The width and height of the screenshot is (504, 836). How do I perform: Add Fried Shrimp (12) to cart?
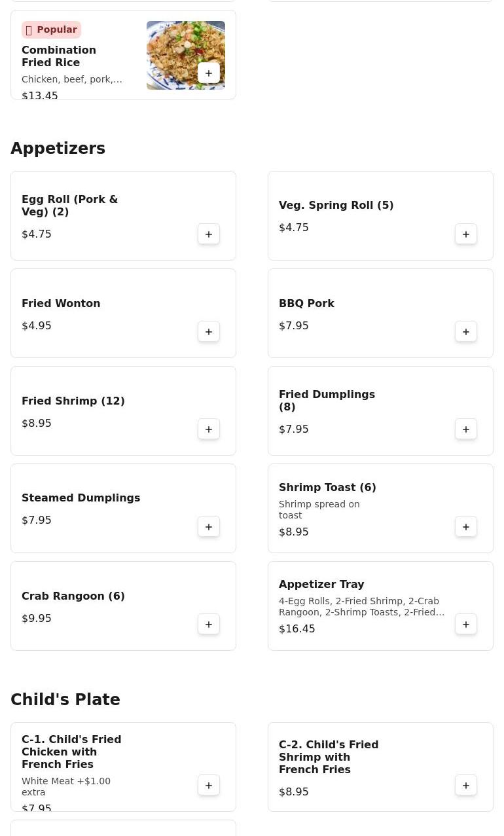(x=209, y=429)
